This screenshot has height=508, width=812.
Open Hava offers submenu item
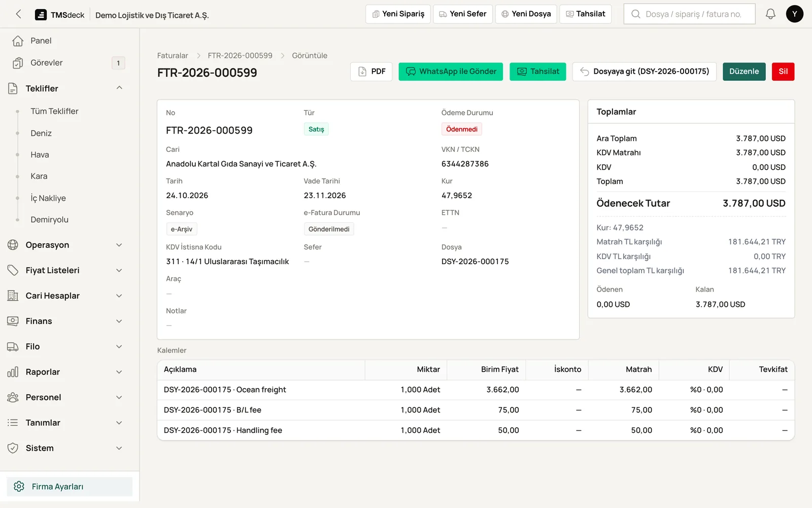[x=40, y=155]
